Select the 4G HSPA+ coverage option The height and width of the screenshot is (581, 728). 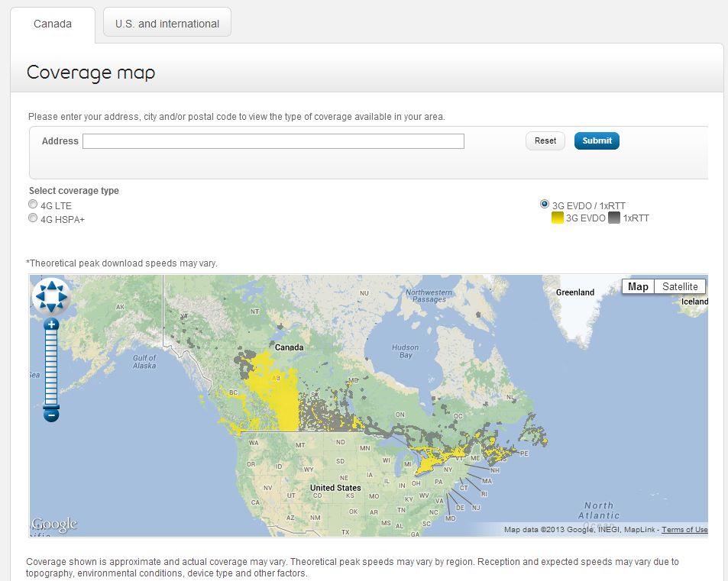tap(33, 218)
